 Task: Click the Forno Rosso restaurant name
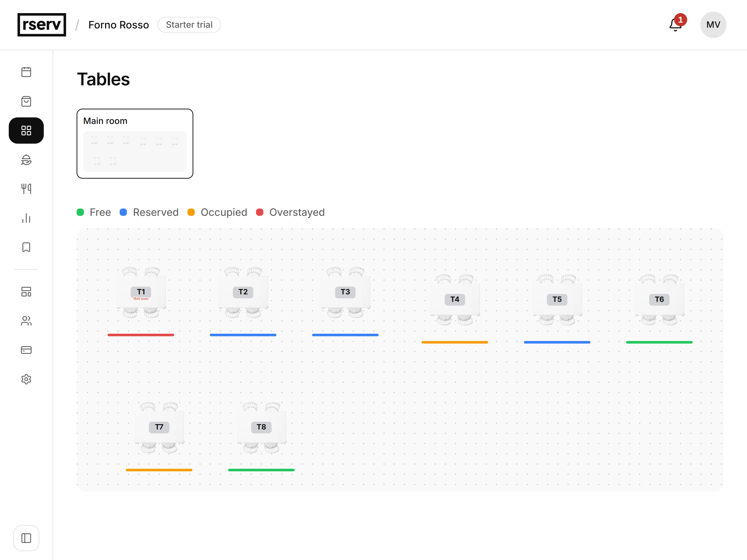(118, 25)
